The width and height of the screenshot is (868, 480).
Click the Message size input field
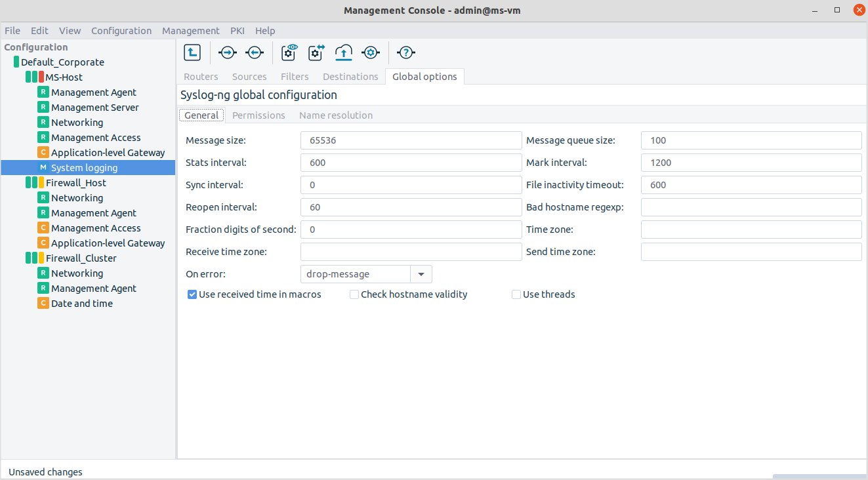(411, 140)
